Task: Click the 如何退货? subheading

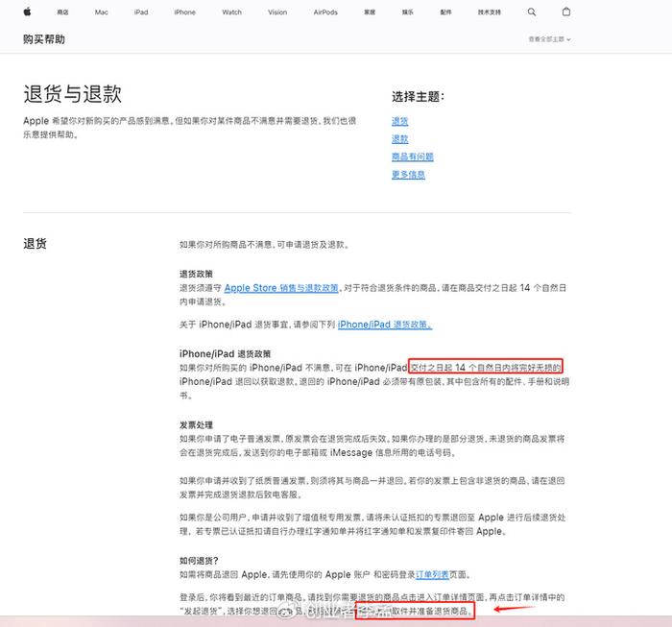Action: [x=199, y=561]
